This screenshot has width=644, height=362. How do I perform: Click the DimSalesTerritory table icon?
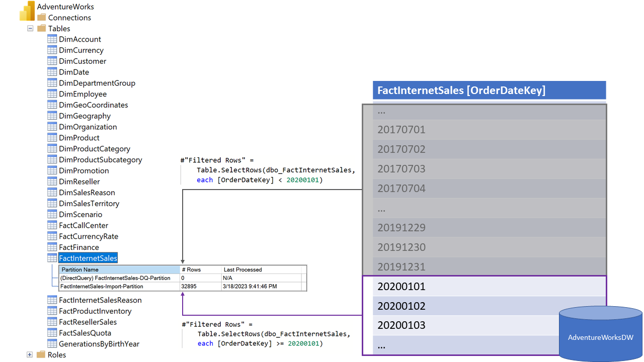(52, 203)
